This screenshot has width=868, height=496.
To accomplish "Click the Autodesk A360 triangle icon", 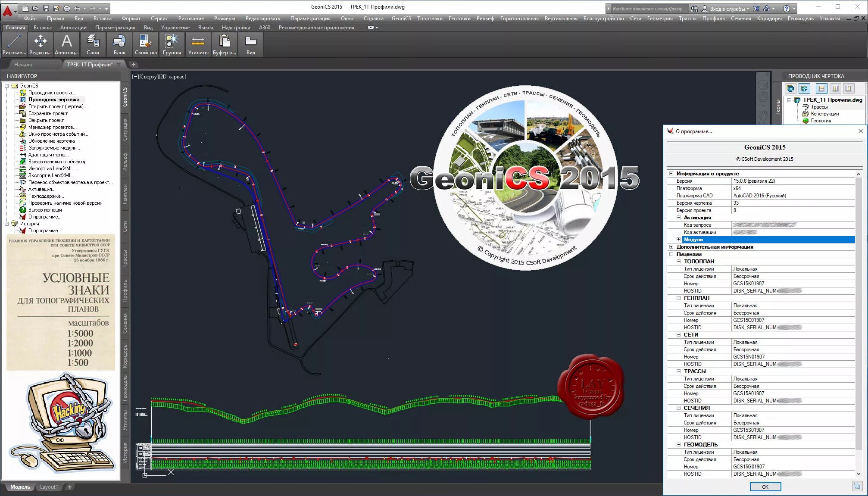I will click(767, 9).
